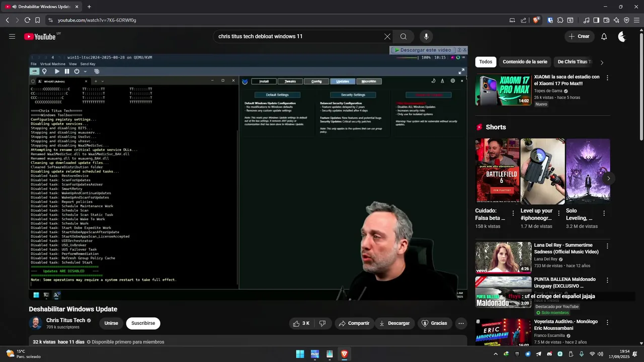Image resolution: width=644 pixels, height=362 pixels.
Task: Open Telegram from the system tray
Action: click(539, 354)
